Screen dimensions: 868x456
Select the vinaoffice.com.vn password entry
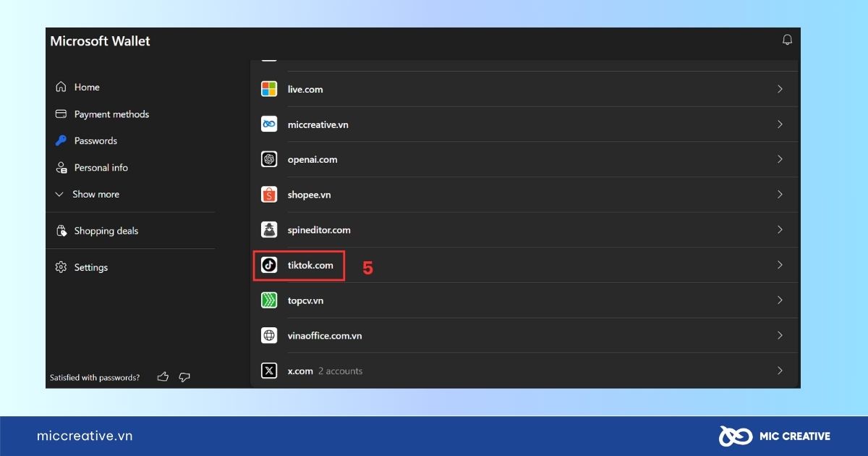point(524,335)
